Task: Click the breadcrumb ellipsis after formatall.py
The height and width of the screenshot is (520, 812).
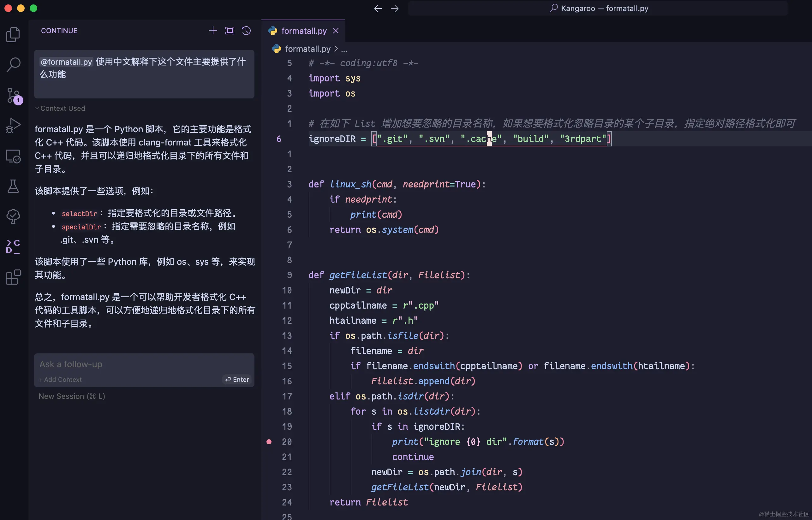Action: click(344, 49)
